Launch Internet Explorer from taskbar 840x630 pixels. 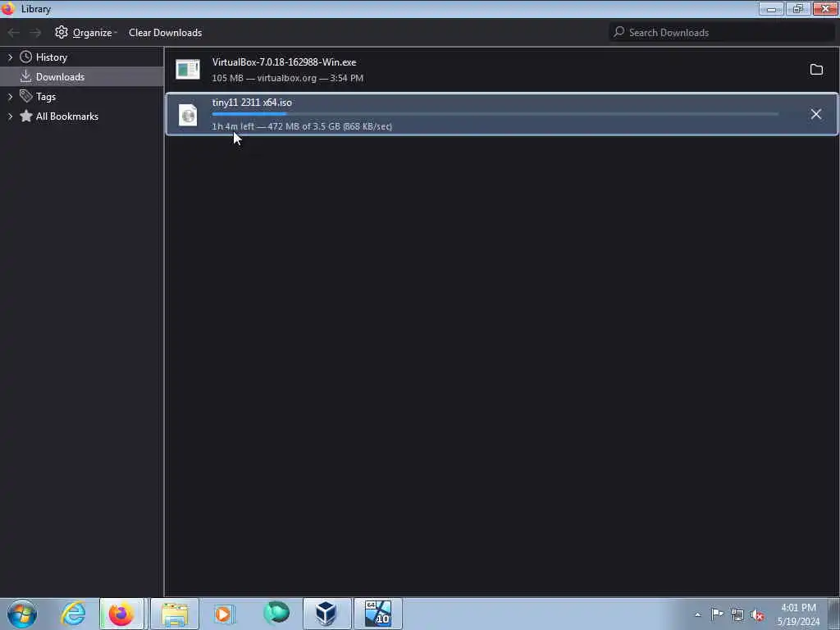[73, 614]
